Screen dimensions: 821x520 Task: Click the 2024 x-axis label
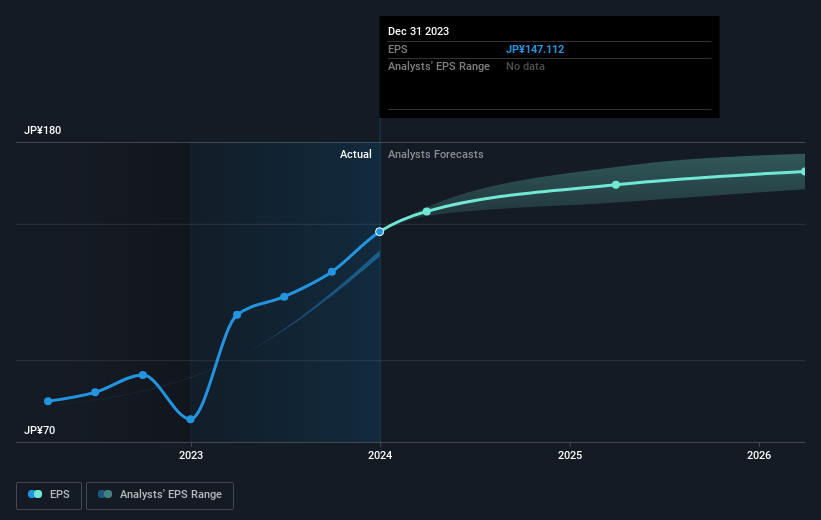[x=380, y=455]
